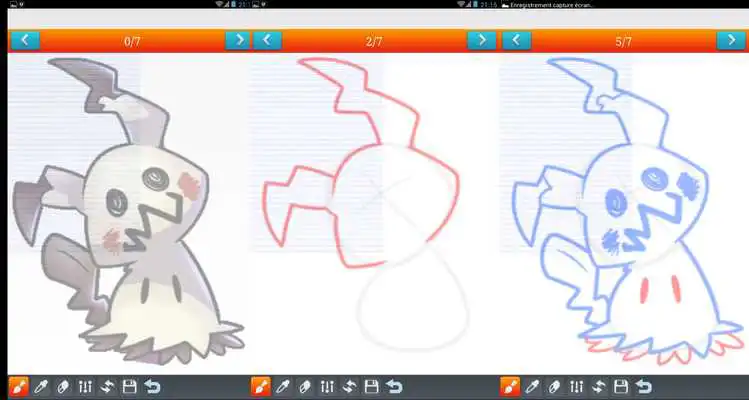Go back a step from the 5/7 header
Viewport: 749px width, 400px height.
[x=516, y=40]
